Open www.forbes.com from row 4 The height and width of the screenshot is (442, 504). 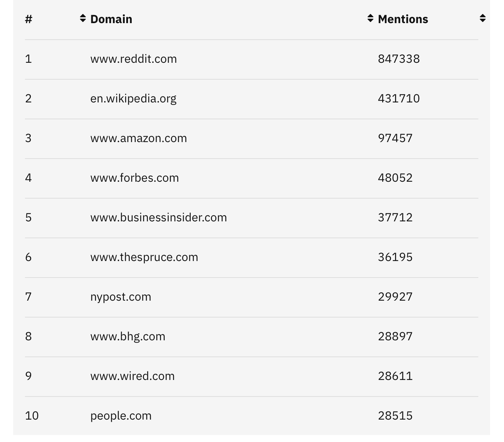[x=135, y=178]
